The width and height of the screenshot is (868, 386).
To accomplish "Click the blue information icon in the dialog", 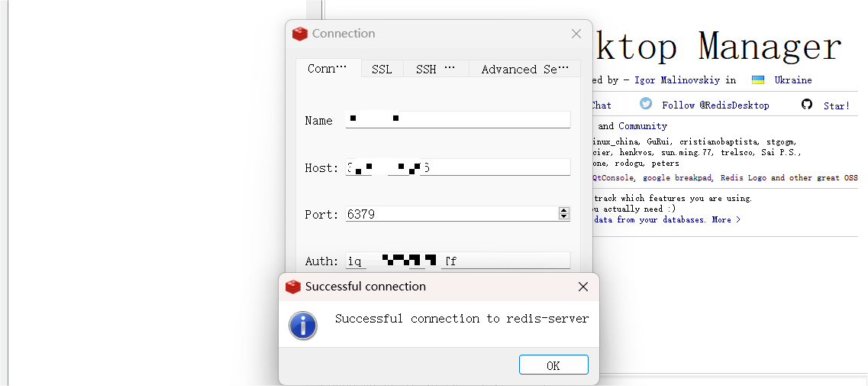I will click(303, 326).
